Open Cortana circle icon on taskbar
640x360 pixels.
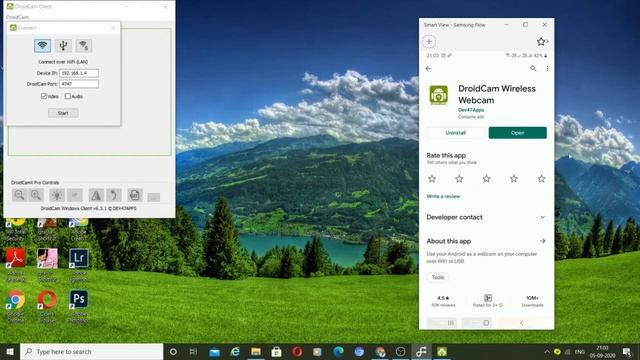click(x=173, y=351)
